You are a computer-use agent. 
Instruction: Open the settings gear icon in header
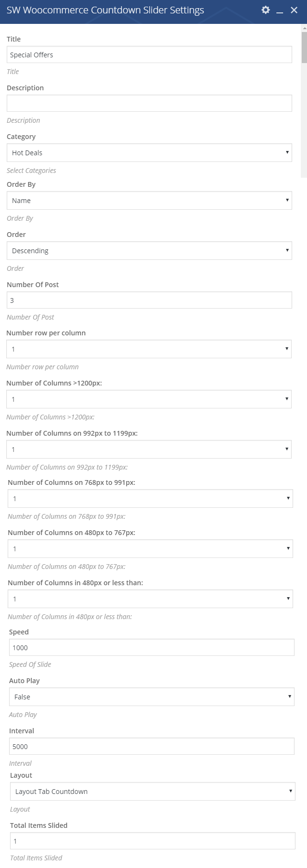(265, 10)
